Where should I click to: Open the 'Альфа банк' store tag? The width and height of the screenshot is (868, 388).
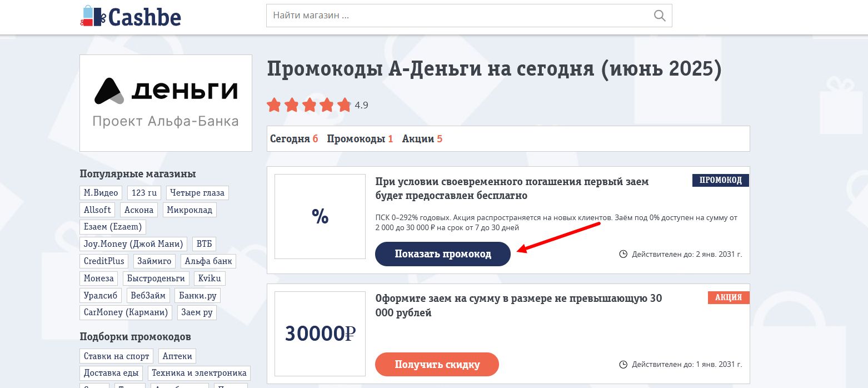click(x=209, y=261)
